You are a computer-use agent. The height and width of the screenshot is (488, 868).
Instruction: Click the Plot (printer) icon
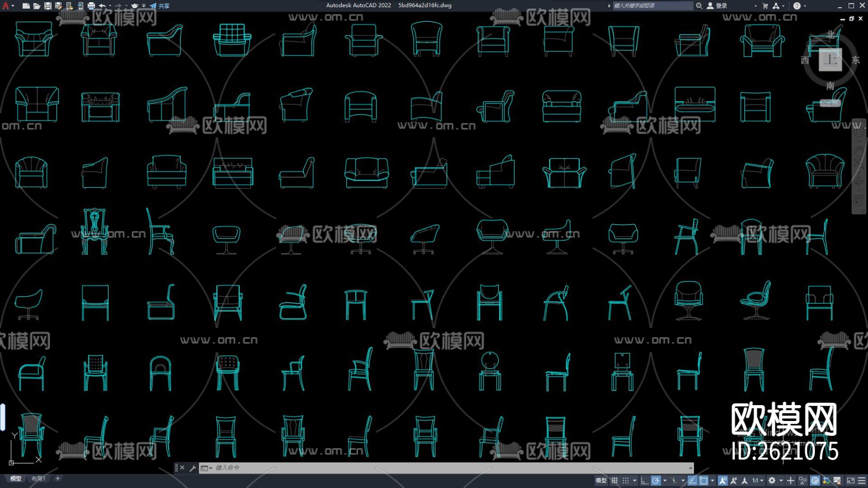click(x=91, y=6)
